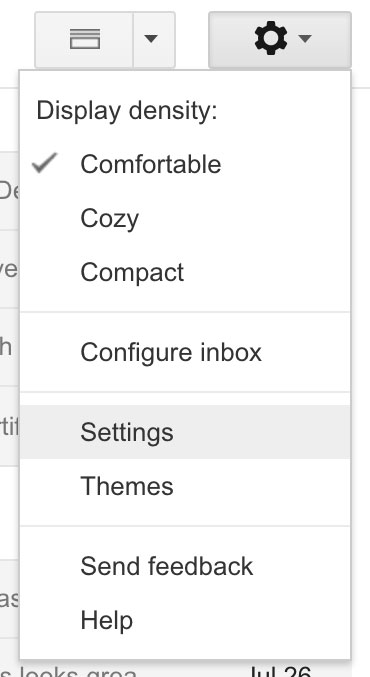Collapse menu via arrow beside gear
Image resolution: width=370 pixels, height=677 pixels.
pyautogui.click(x=305, y=39)
